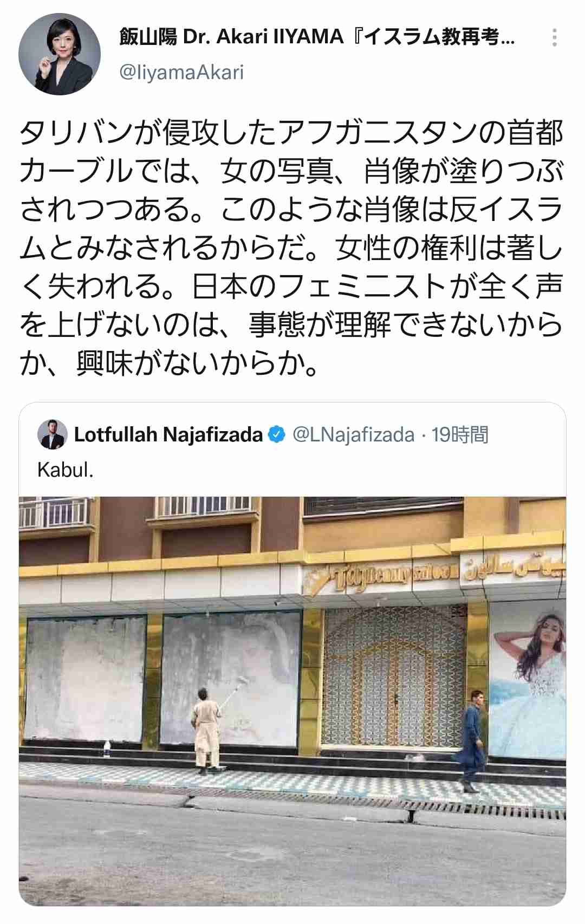The width and height of the screenshot is (585, 924).
Task: Click the 19時間 timestamp
Action: [x=460, y=434]
